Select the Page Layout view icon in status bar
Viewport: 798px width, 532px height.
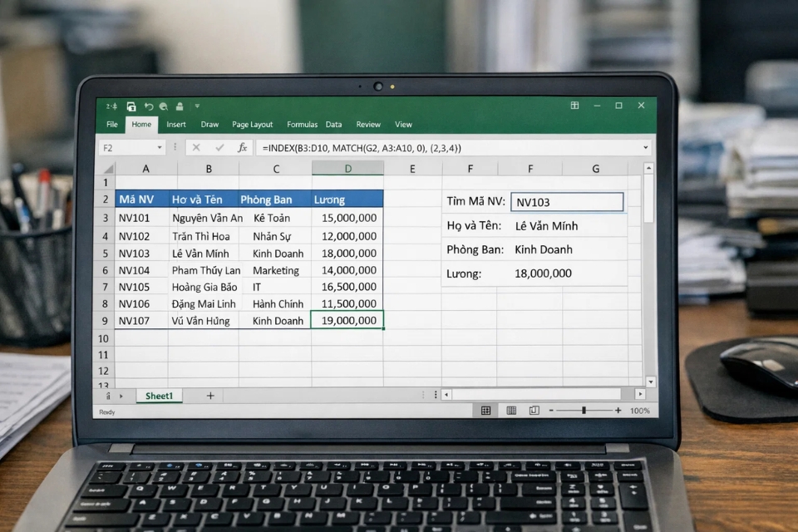(510, 409)
